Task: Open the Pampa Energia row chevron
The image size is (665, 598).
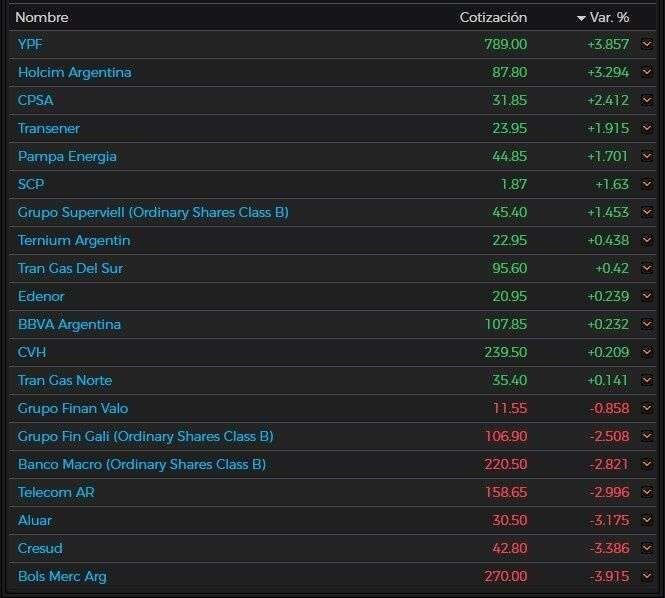Action: coord(647,156)
